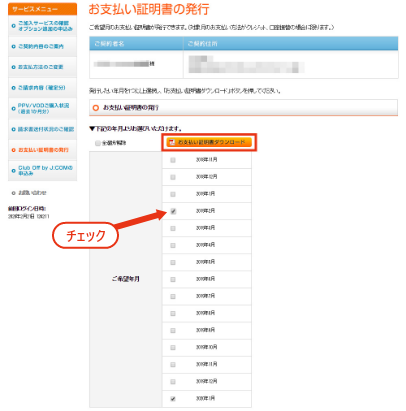Enable the 2019年8月 checkbox
The height and width of the screenshot is (411, 406).
[173, 313]
